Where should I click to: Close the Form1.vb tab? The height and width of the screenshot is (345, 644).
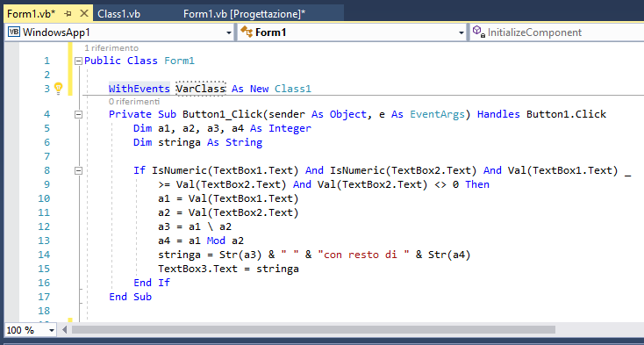[83, 13]
